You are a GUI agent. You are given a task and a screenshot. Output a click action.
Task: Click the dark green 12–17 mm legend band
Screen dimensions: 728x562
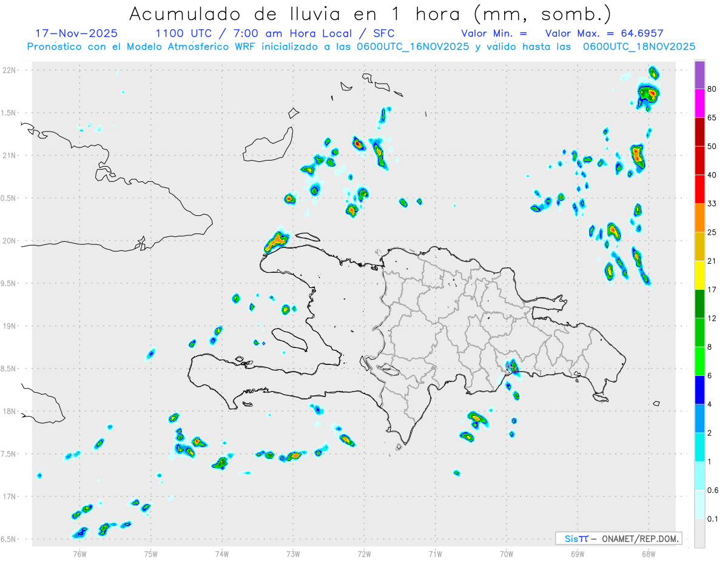click(x=699, y=303)
